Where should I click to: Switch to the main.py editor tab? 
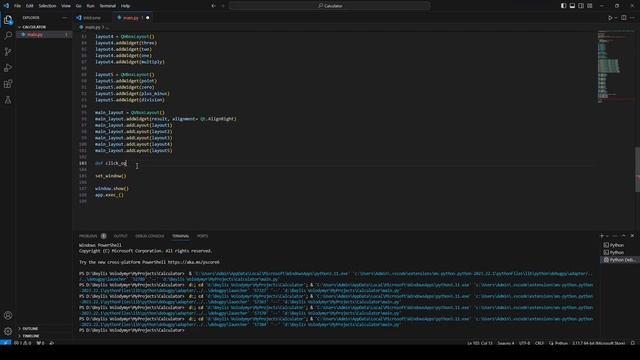point(131,18)
